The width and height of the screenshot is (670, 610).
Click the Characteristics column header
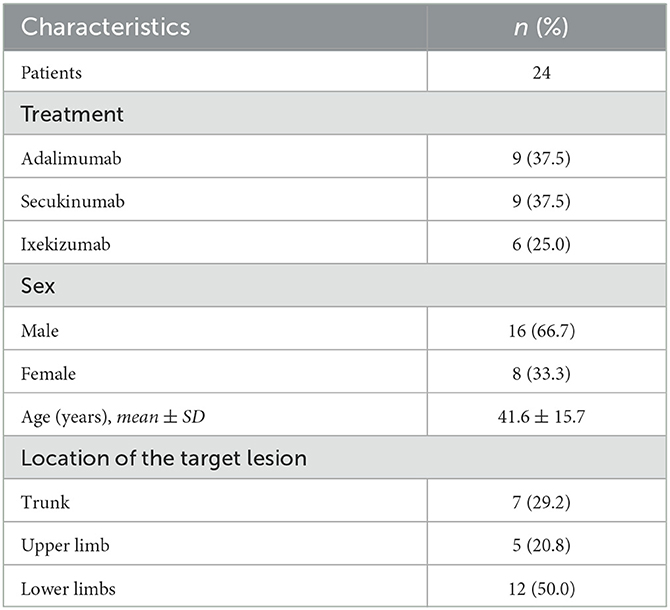(106, 27)
